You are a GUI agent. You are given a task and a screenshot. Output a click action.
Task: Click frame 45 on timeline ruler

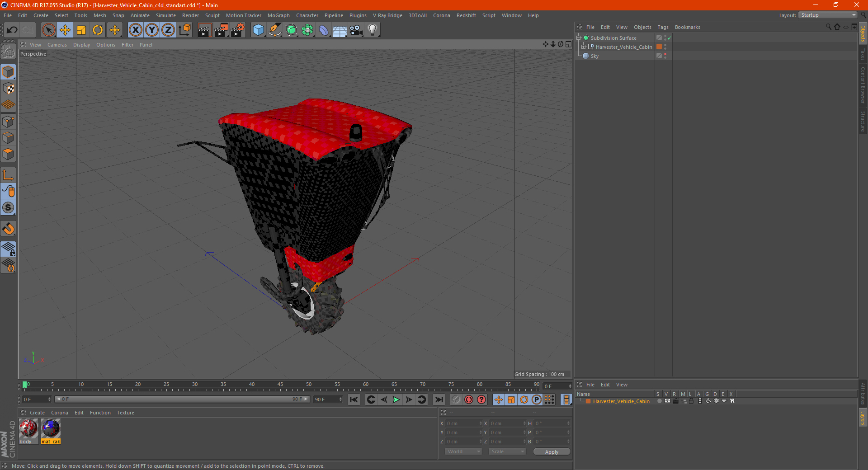[x=280, y=385]
